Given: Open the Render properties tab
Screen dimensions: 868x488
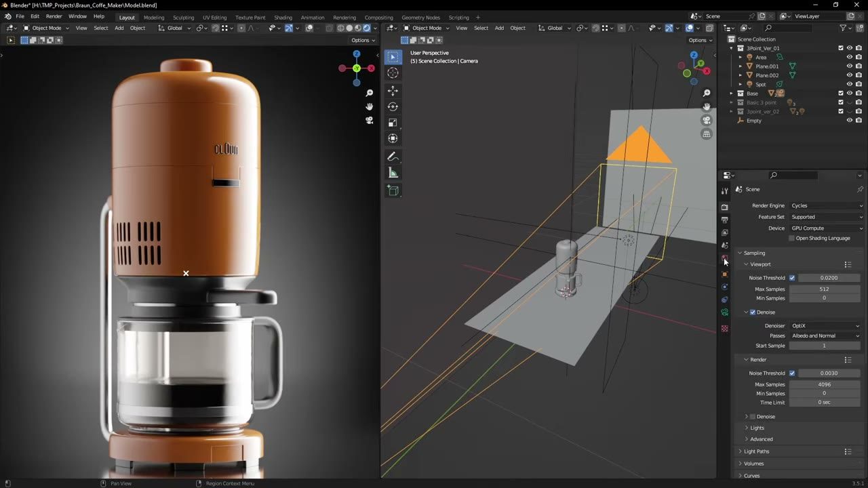Looking at the screenshot, I should click(x=725, y=207).
